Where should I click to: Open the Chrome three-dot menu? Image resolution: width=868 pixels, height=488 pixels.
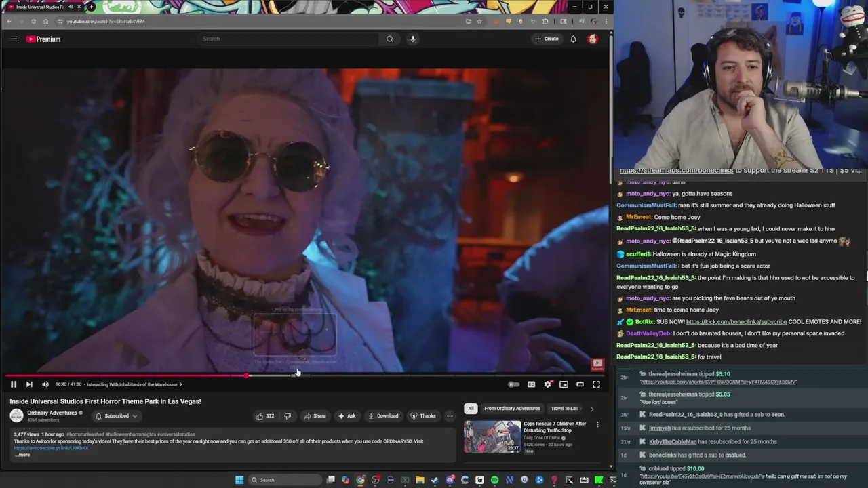click(x=606, y=21)
